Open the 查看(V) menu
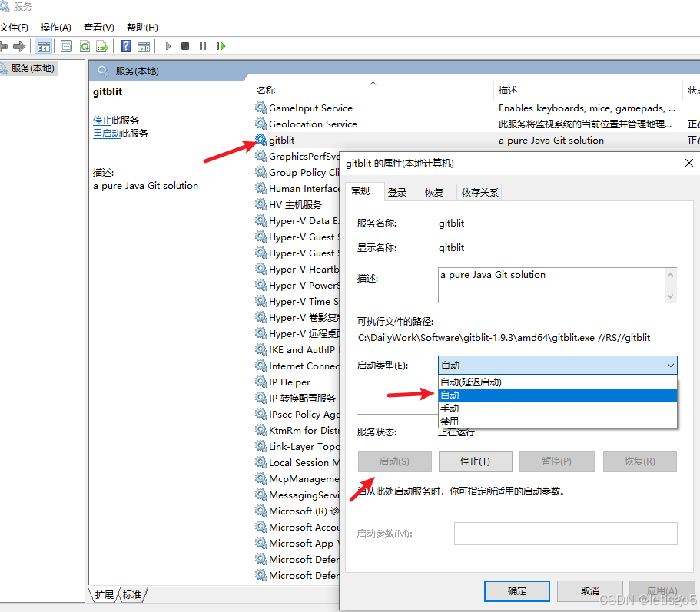Image resolution: width=700 pixels, height=612 pixels. (97, 27)
